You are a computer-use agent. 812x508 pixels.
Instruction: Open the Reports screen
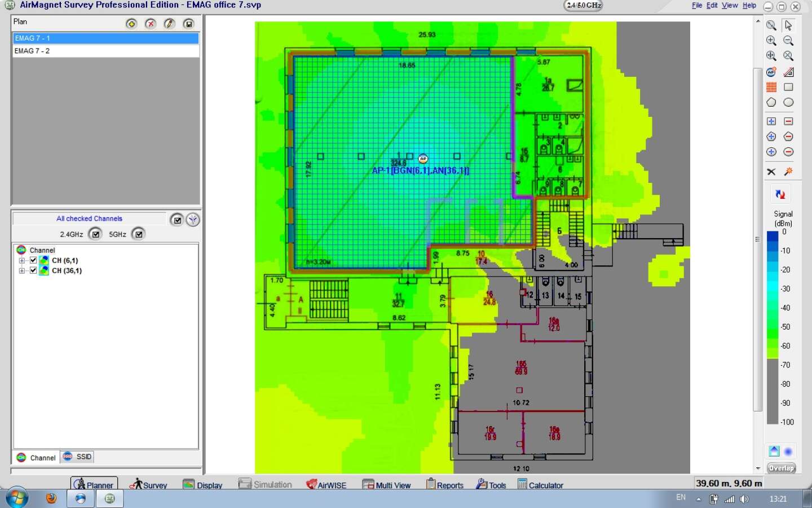coord(445,484)
